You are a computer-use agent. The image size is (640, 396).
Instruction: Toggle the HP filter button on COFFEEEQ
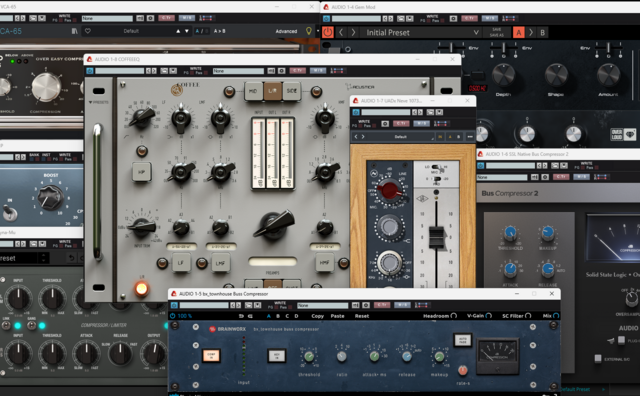click(x=141, y=172)
